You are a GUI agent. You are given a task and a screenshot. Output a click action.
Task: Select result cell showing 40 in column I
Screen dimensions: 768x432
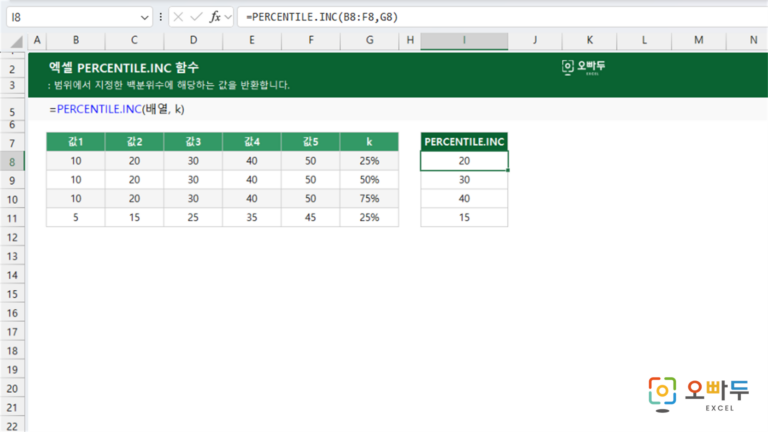[464, 198]
